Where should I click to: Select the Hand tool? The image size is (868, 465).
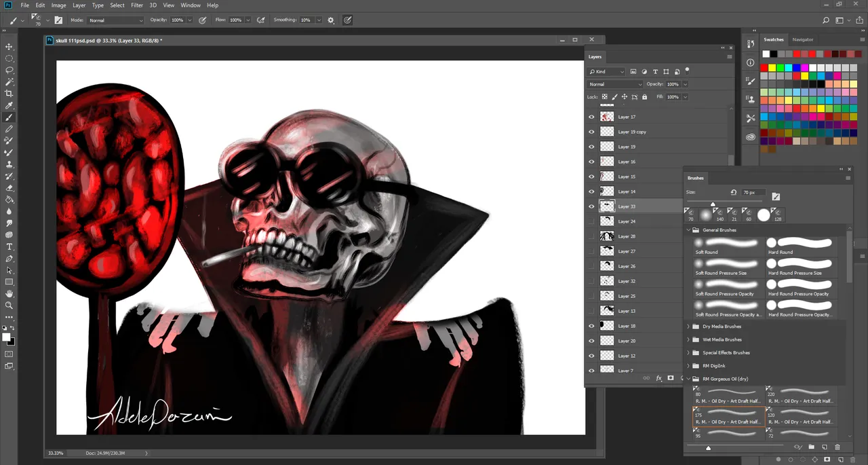point(9,293)
